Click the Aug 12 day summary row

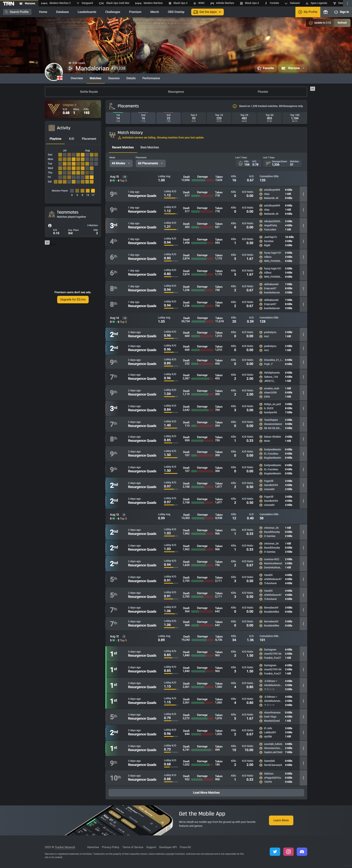[206, 638]
